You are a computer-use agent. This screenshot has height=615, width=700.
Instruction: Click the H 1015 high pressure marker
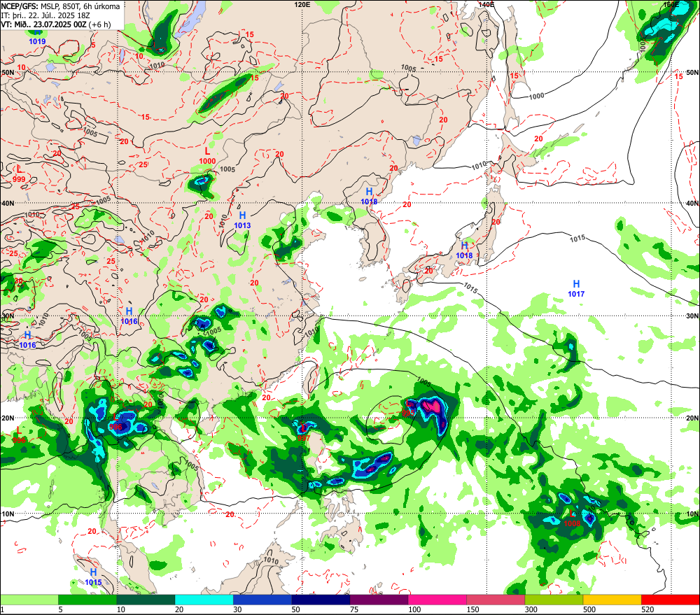[93, 577]
